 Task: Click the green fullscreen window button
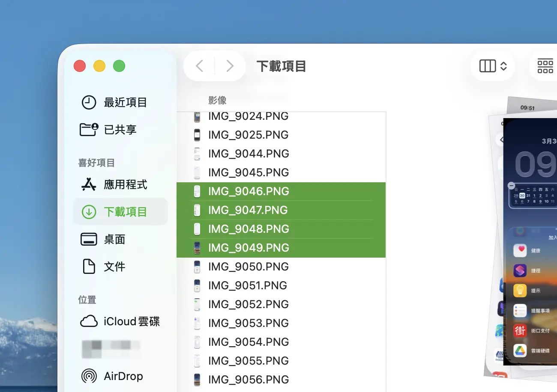119,66
